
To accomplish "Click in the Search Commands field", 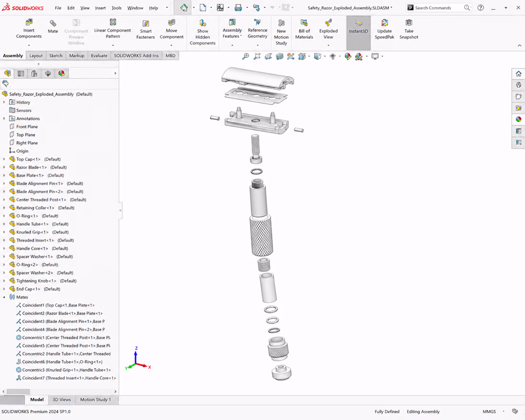I will (x=439, y=7).
